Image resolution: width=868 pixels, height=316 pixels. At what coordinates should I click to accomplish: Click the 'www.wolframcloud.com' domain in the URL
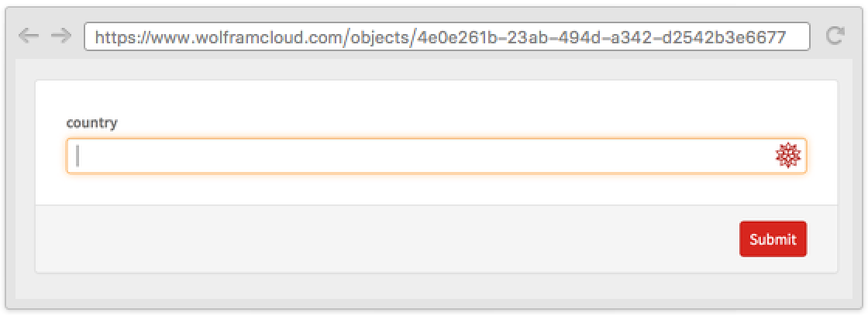tap(246, 36)
